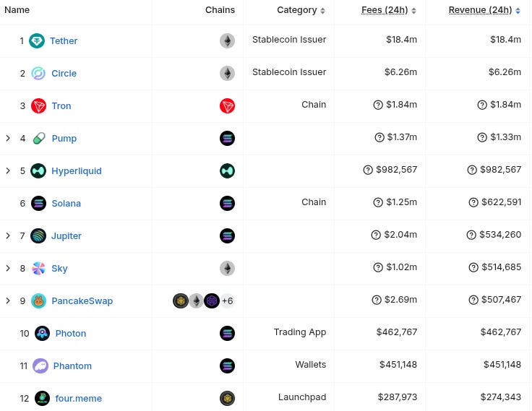Click the Trading App category cell
The height and width of the screenshot is (411, 532).
300,332
